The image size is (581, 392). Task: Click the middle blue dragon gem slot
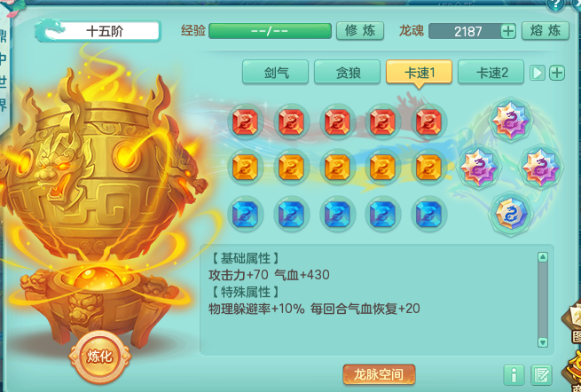(x=337, y=214)
